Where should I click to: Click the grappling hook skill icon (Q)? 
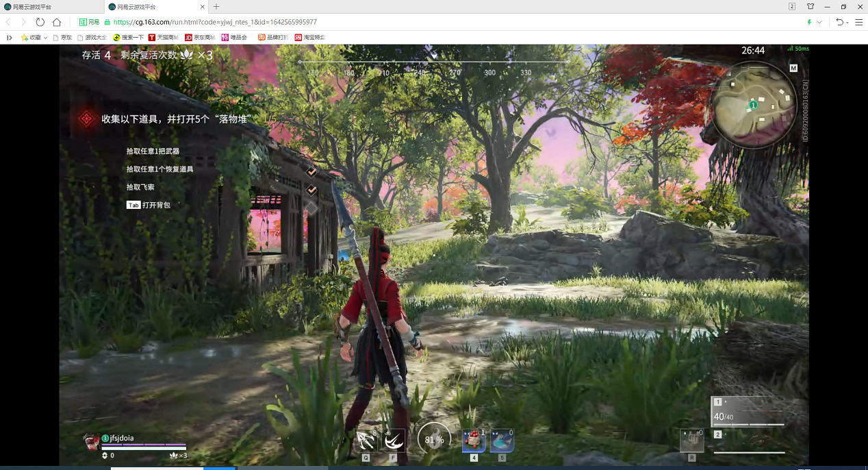point(366,440)
